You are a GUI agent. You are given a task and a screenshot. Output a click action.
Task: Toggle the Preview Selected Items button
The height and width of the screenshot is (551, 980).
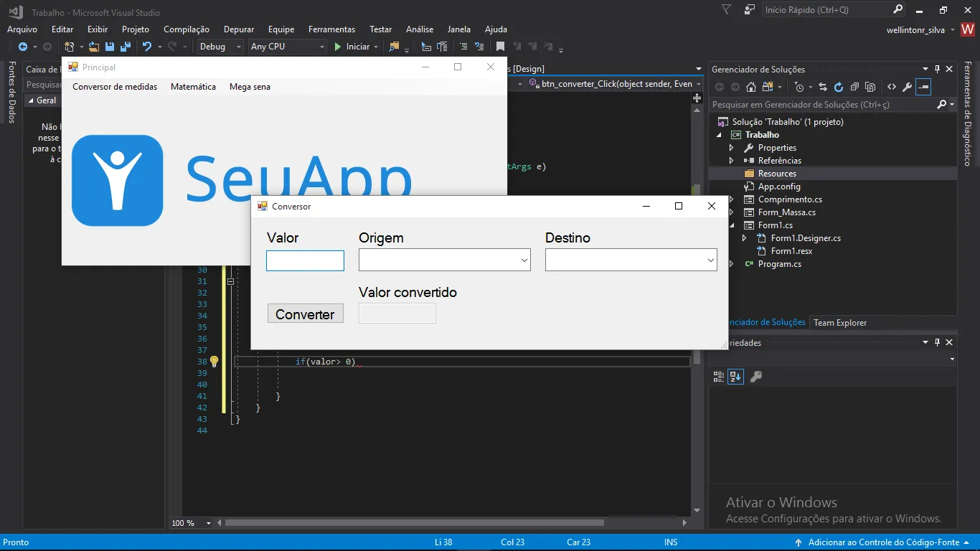(x=923, y=87)
